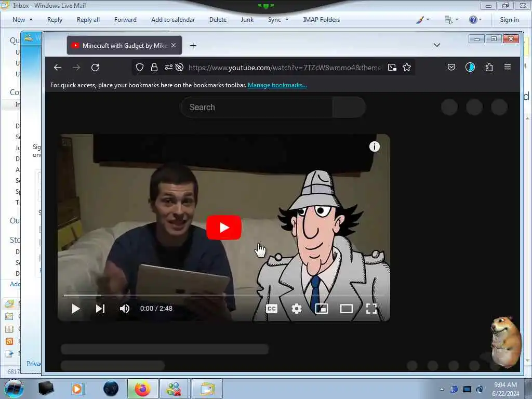This screenshot has height=399, width=532.
Task: Open the Firefox hamburger menu
Action: tap(508, 67)
